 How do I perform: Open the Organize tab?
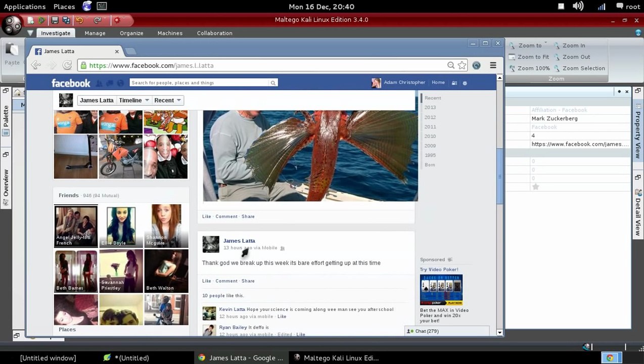pyautogui.click(x=131, y=33)
